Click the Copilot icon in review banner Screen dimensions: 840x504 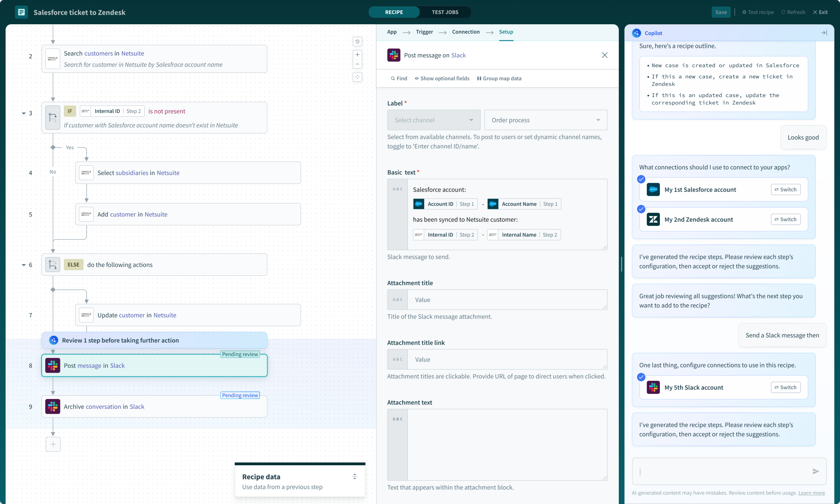(53, 340)
